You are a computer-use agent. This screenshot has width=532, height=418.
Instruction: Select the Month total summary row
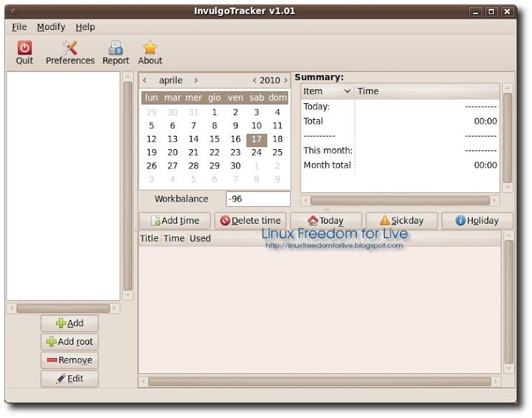(x=400, y=165)
